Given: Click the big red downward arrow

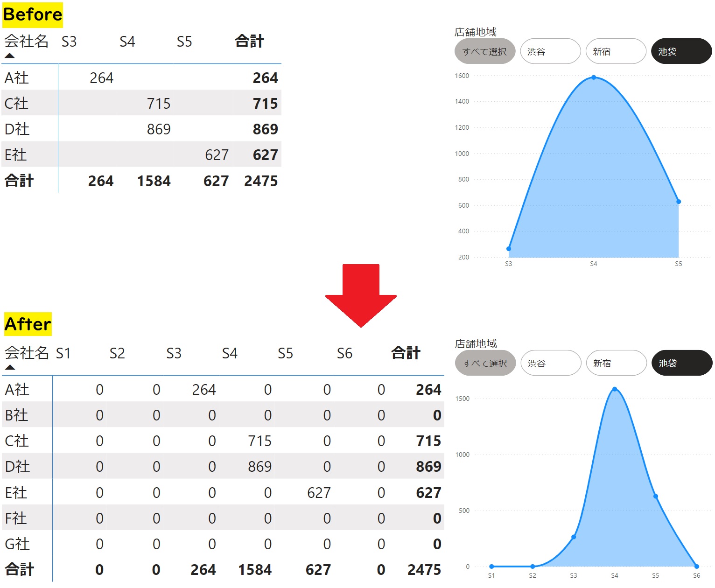Looking at the screenshot, I should click(361, 295).
